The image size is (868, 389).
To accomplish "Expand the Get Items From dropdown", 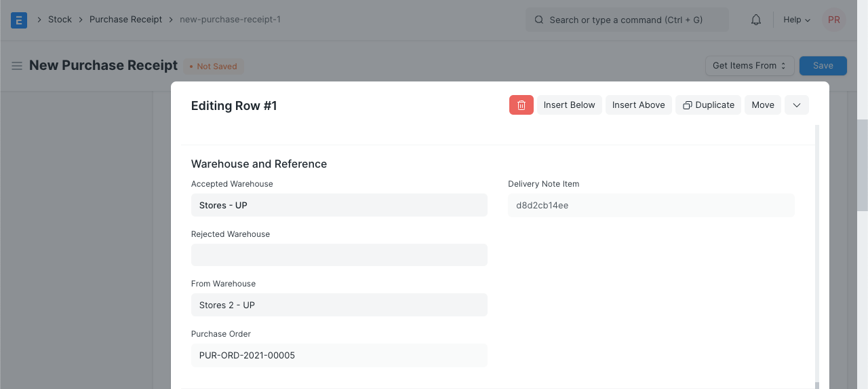I will [x=749, y=66].
